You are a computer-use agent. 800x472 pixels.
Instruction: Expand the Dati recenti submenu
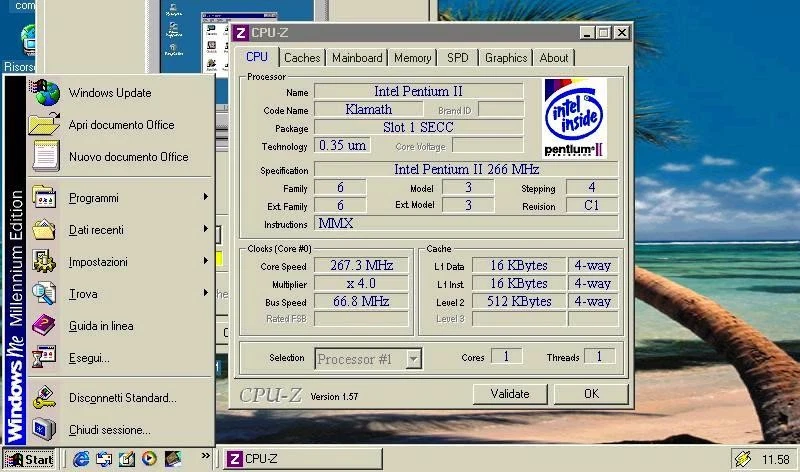[x=120, y=230]
